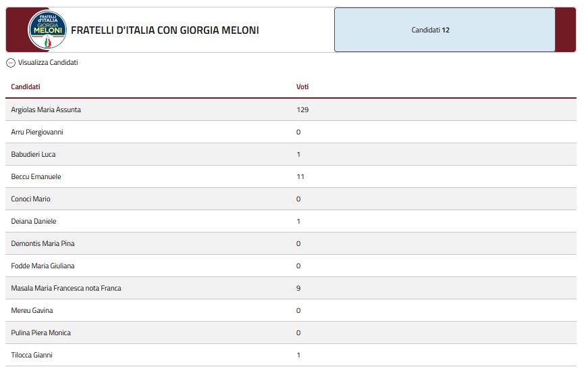Click the 129 votes value
This screenshot has width=588, height=369.
click(302, 109)
